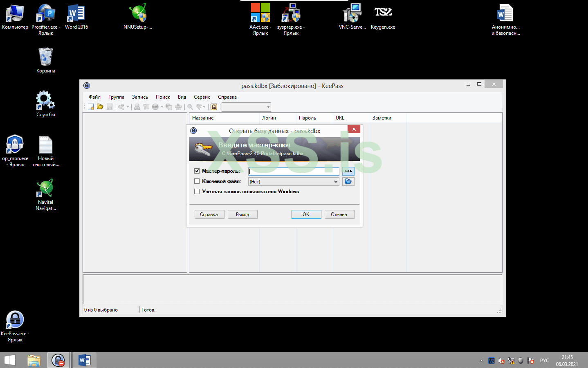Open the op_mon.exe desktop shortcut
588x368 pixels.
click(x=15, y=151)
